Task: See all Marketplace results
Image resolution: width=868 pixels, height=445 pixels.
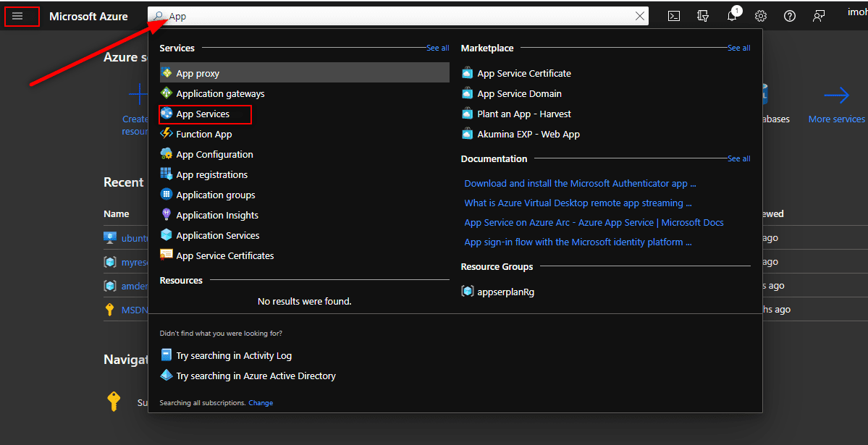Action: pyautogui.click(x=738, y=48)
